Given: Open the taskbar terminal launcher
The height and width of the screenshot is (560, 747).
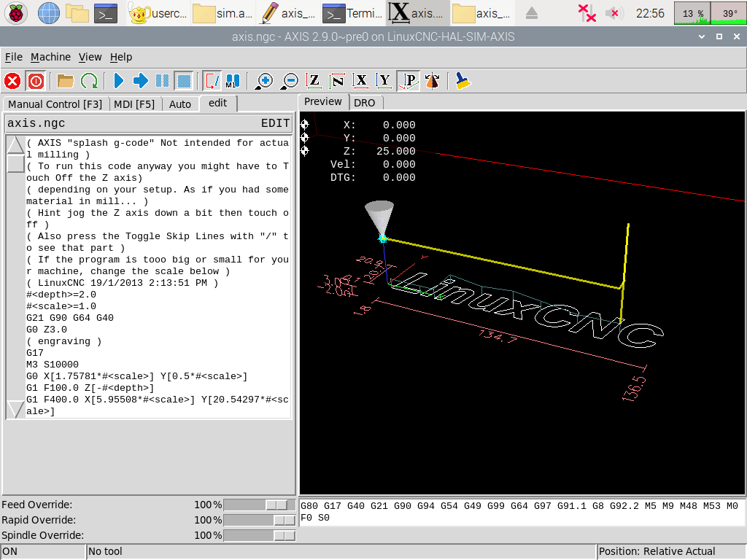Looking at the screenshot, I should 106,13.
